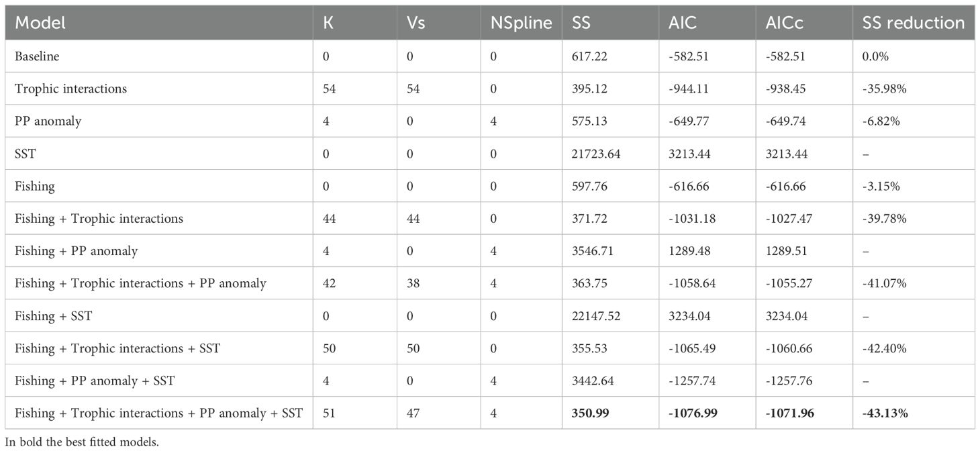Image resolution: width=980 pixels, height=451 pixels.
Task: Select the Fishing + PP anomaly + SST label
Action: click(95, 381)
